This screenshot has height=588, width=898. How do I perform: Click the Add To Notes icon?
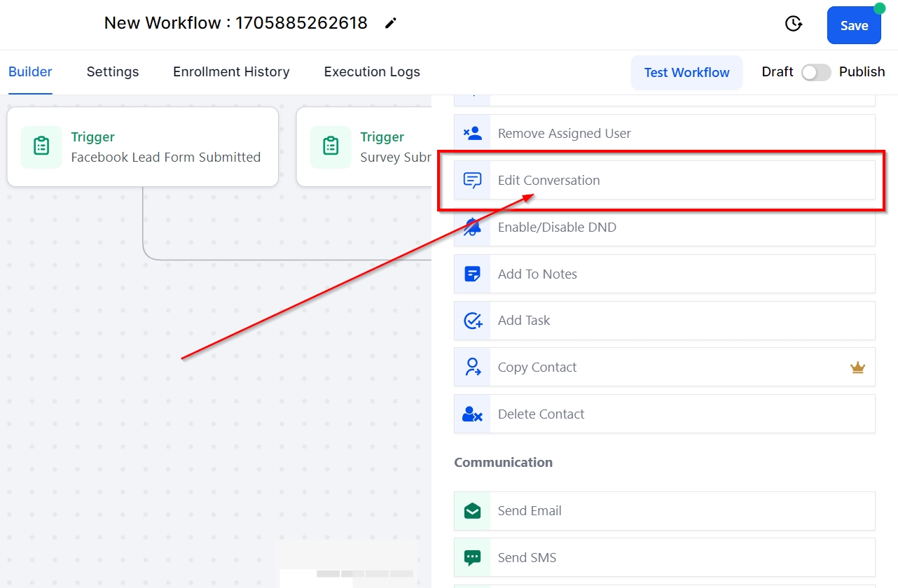click(473, 274)
